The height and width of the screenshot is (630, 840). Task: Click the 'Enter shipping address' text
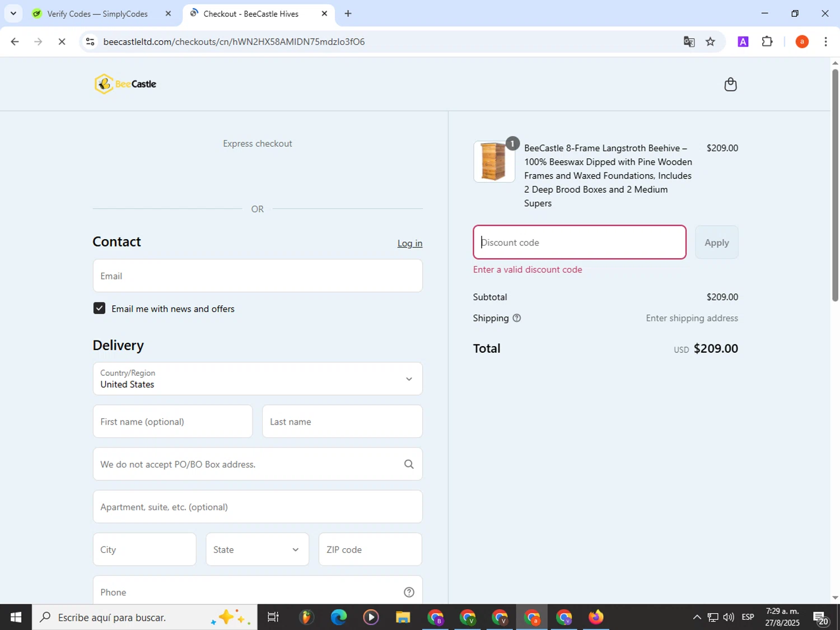[x=692, y=318]
